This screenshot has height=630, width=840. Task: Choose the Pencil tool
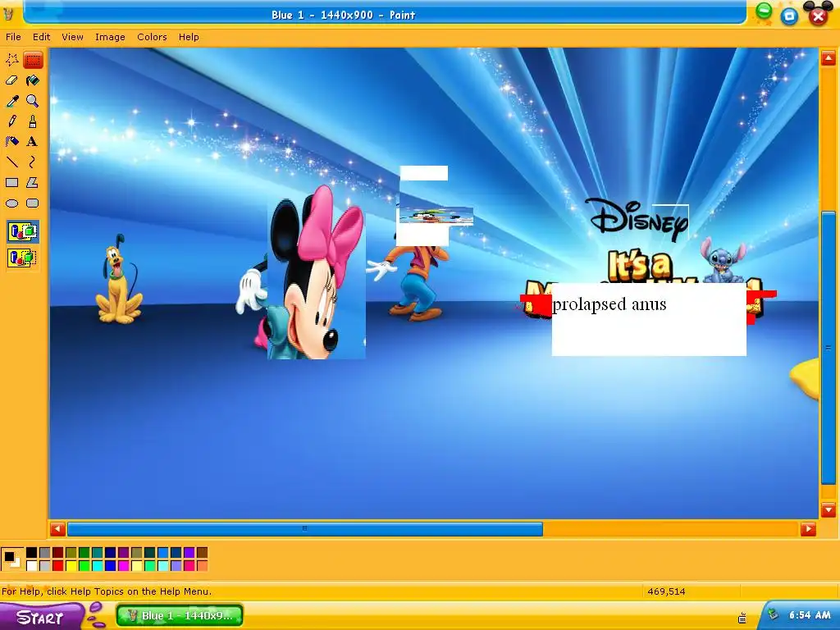(11, 121)
